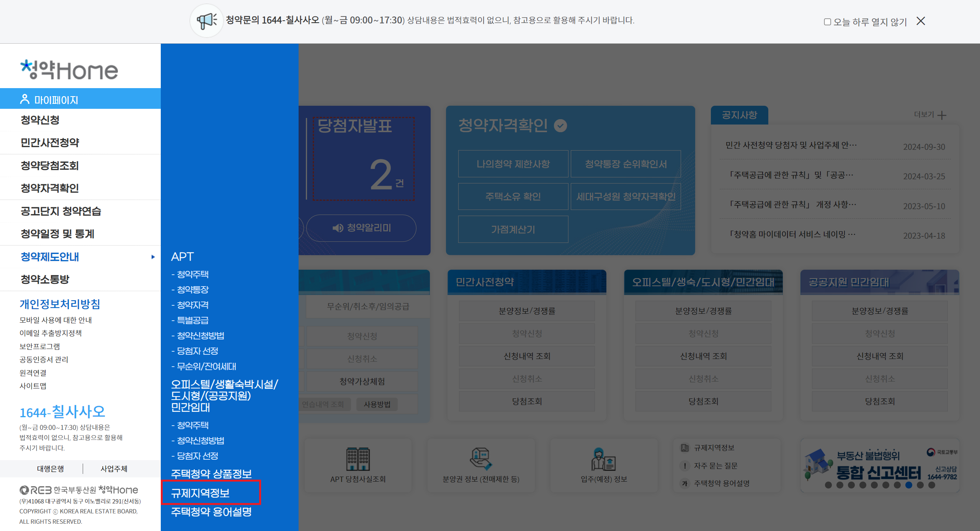Image resolution: width=980 pixels, height=531 pixels.
Task: Select 규제지역정보 in the blue submenu
Action: click(200, 493)
